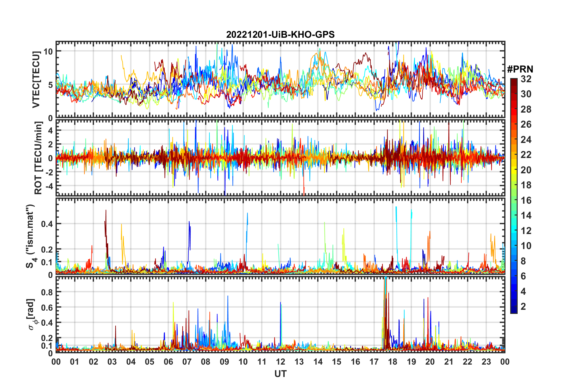This screenshot has width=561, height=392.
Task: Click the x-axis tick label 23
Action: pyautogui.click(x=486, y=362)
